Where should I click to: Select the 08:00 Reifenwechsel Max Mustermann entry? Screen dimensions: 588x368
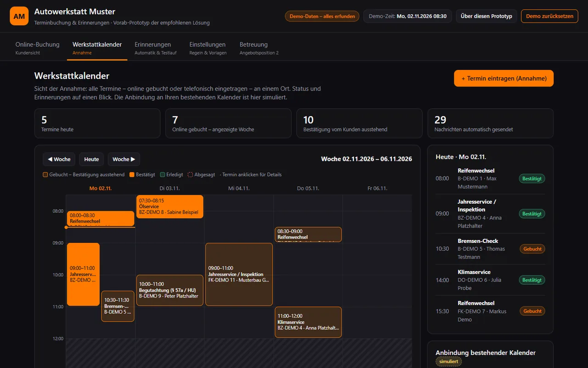(x=491, y=178)
